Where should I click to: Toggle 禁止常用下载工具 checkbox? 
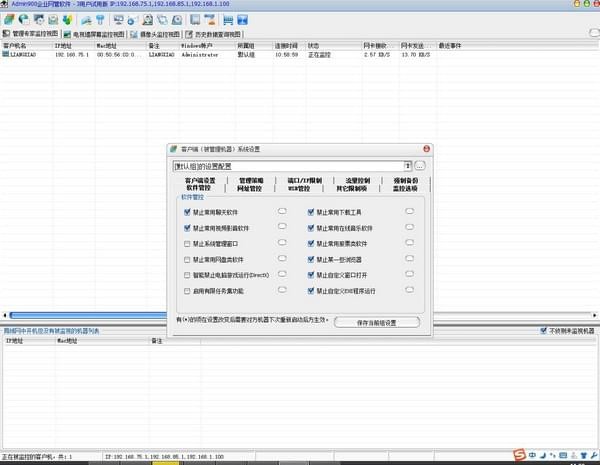pyautogui.click(x=313, y=211)
